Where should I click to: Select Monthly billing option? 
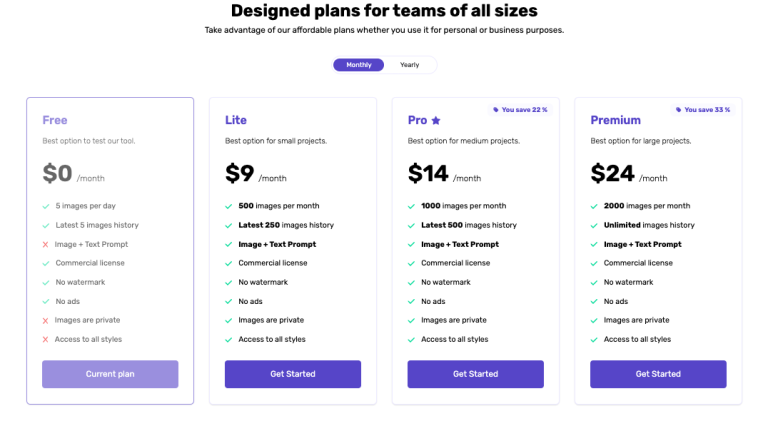(x=359, y=65)
